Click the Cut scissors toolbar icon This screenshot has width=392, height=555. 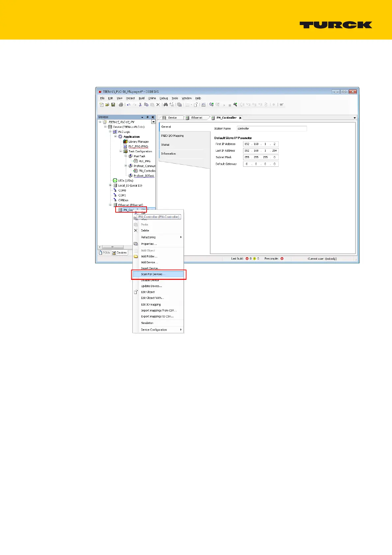click(140, 105)
